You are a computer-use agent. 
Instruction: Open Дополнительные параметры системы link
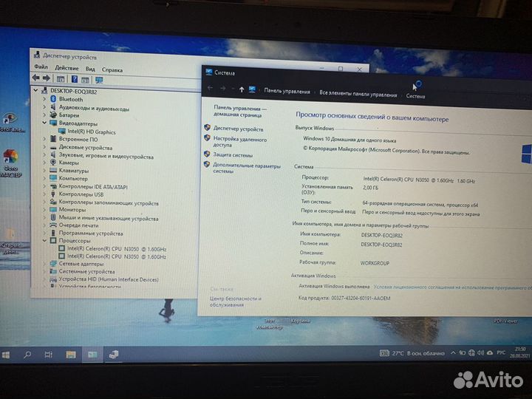click(x=247, y=168)
